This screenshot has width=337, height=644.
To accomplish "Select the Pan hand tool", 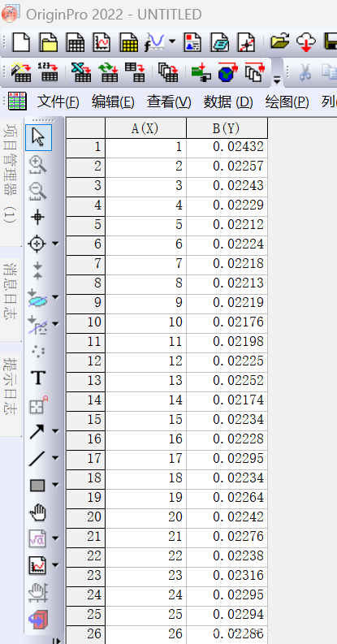I will tap(38, 512).
